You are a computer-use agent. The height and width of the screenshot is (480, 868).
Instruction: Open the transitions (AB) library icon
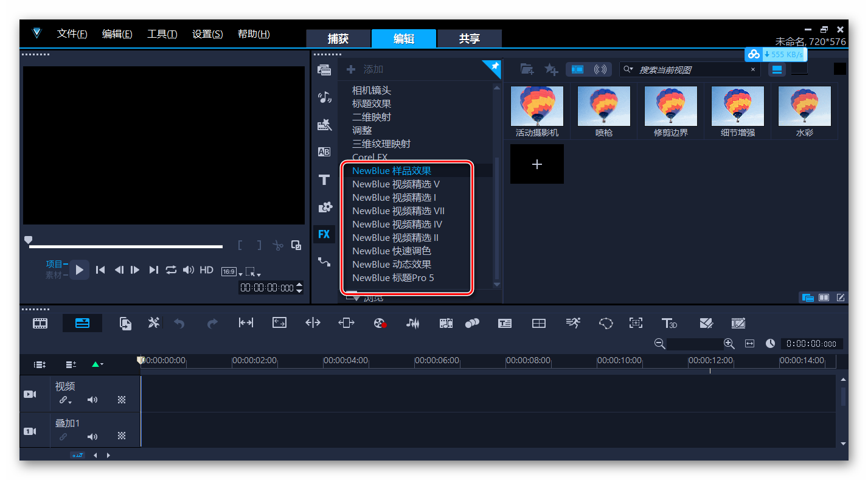tap(324, 152)
